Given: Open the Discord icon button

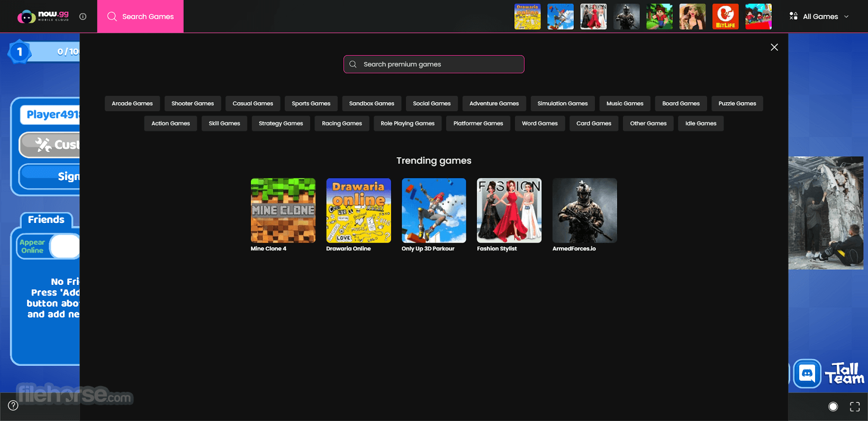Looking at the screenshot, I should (x=807, y=373).
